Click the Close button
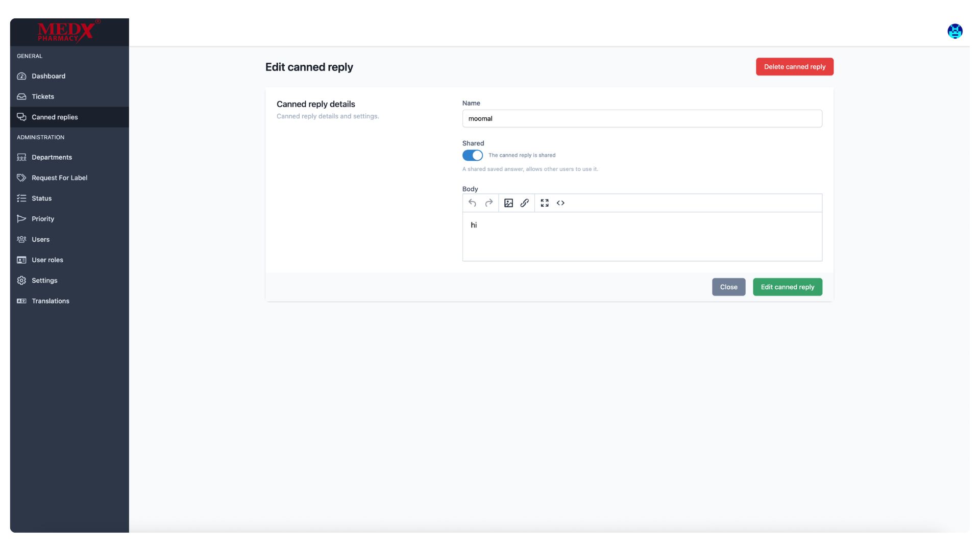Image resolution: width=980 pixels, height=551 pixels. pos(728,287)
